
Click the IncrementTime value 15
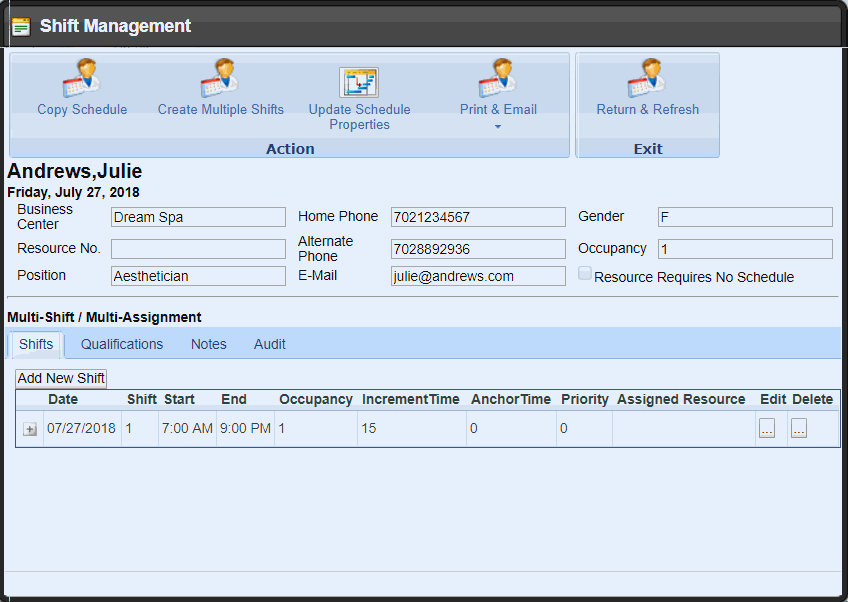(369, 429)
